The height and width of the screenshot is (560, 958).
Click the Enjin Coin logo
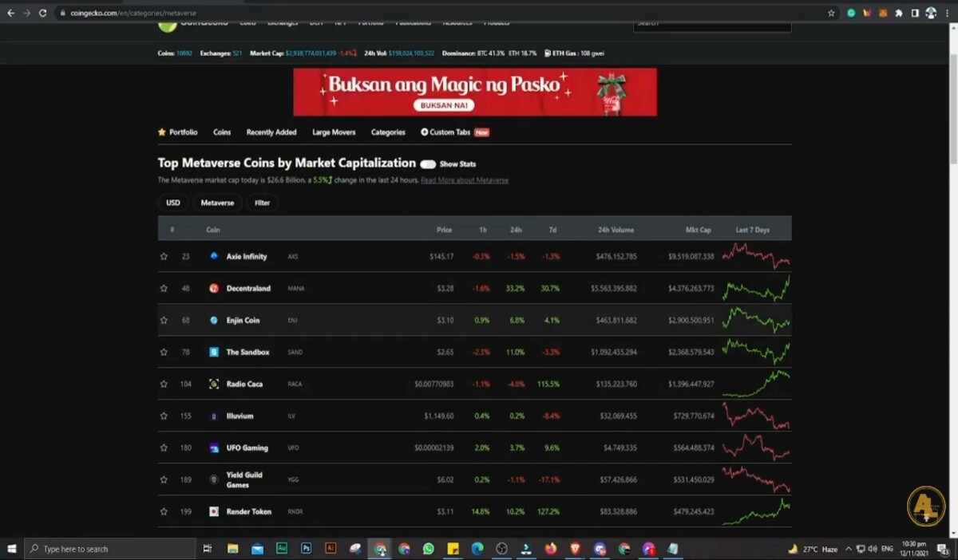tap(214, 320)
